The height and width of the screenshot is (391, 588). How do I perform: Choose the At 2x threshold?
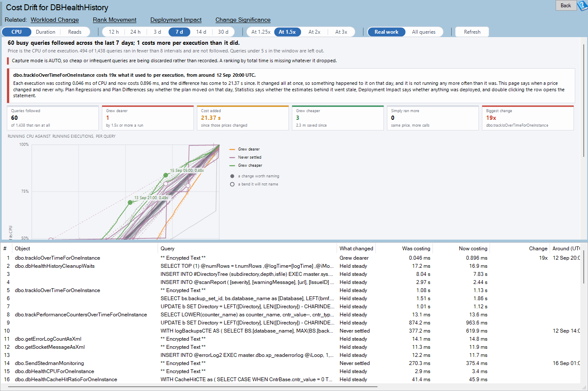[314, 32]
